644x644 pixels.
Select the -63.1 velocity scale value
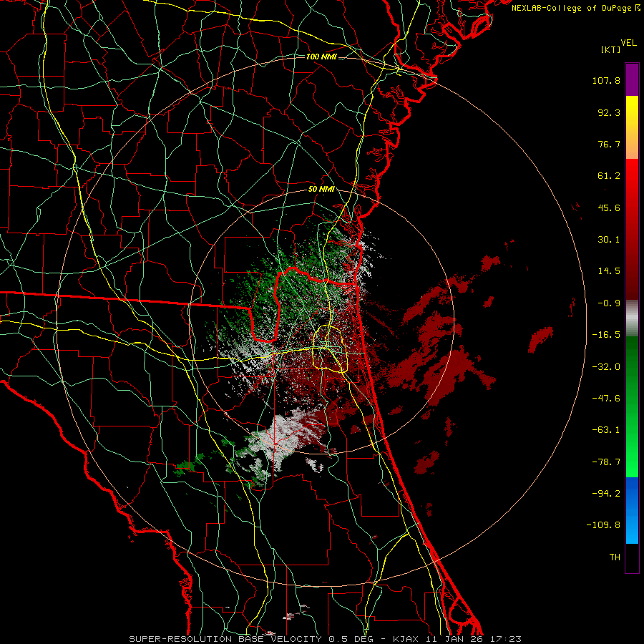click(x=606, y=430)
